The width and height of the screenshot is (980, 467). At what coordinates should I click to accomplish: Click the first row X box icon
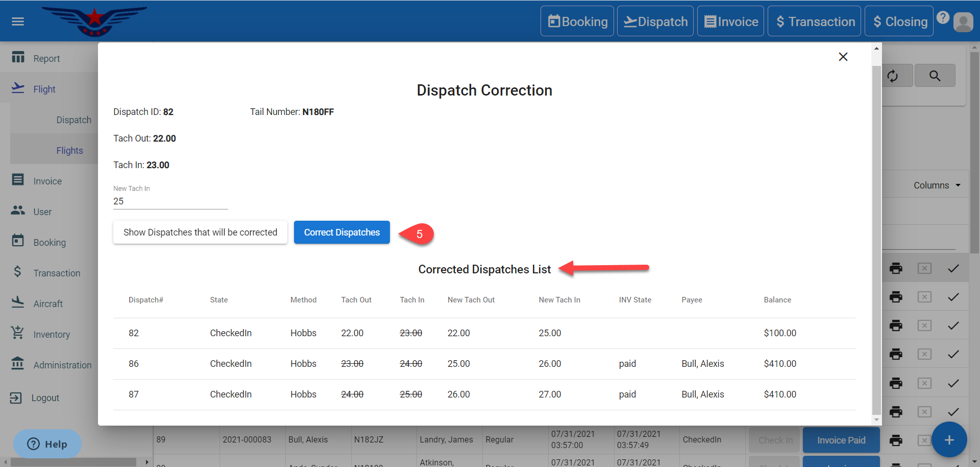[x=924, y=269]
